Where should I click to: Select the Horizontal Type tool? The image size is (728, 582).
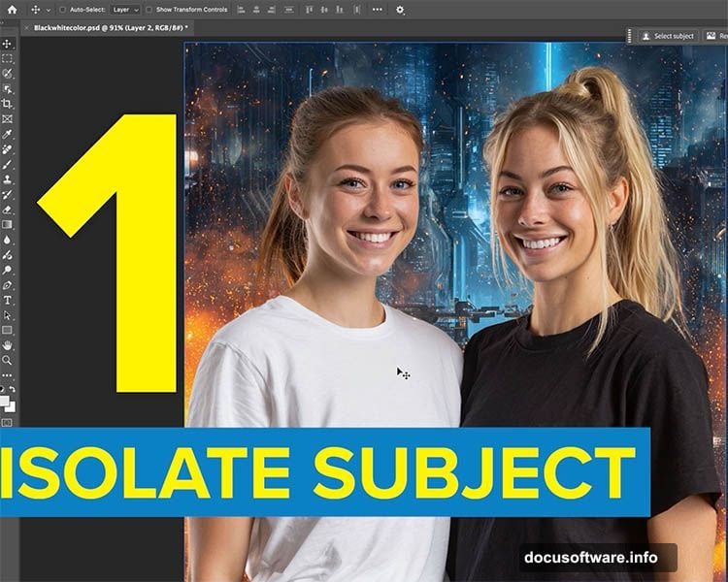pos(8,300)
